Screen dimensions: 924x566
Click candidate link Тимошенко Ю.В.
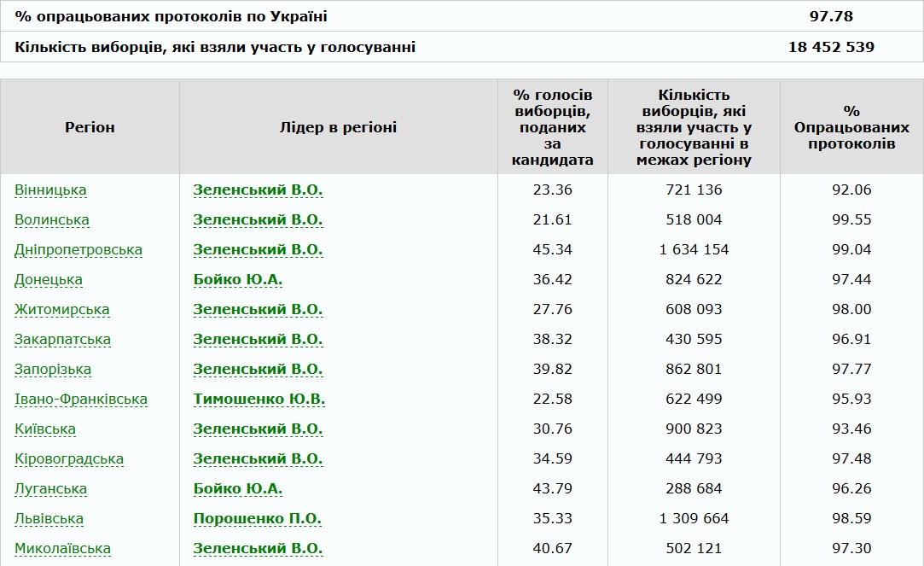click(x=259, y=400)
